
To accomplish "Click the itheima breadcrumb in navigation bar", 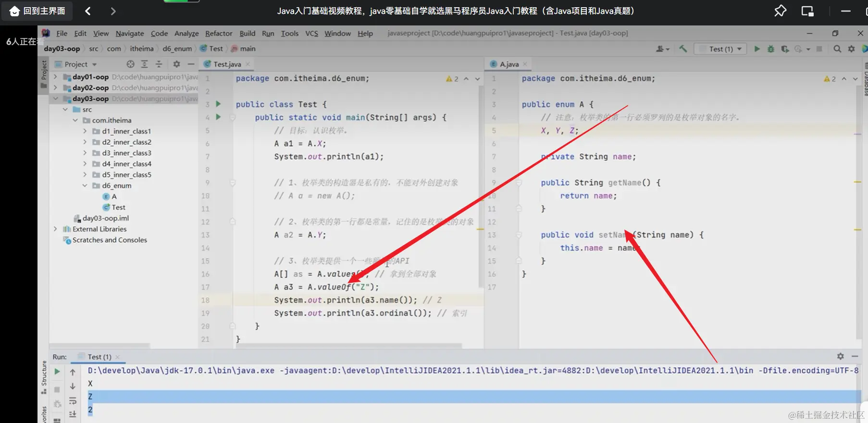I will [142, 48].
